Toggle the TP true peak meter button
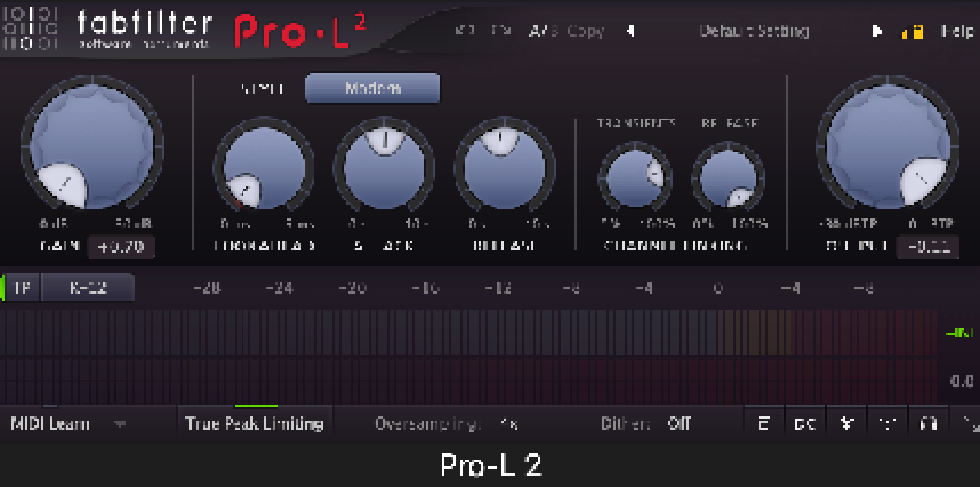The width and height of the screenshot is (980, 487). [x=23, y=288]
